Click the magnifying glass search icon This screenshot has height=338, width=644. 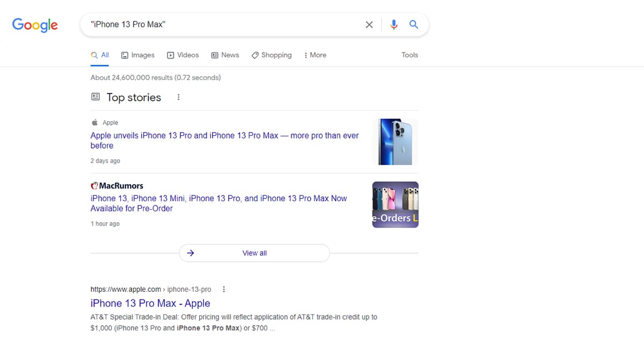point(413,24)
